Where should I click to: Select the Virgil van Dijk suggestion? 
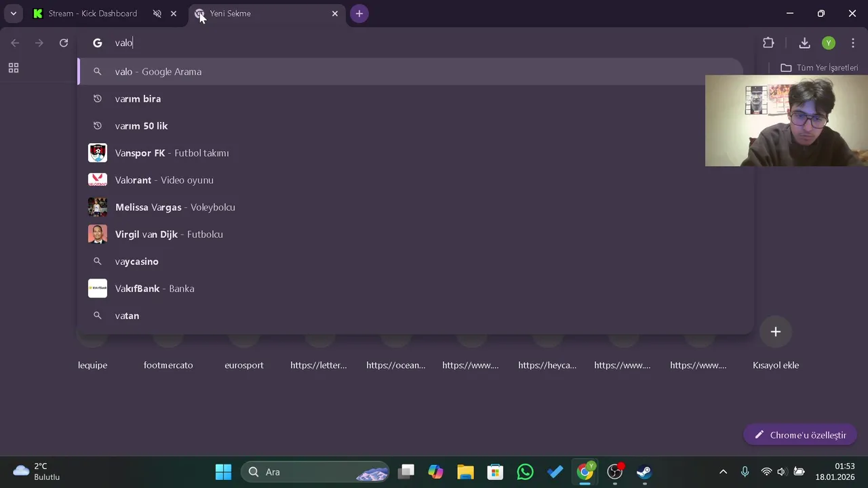click(410, 235)
